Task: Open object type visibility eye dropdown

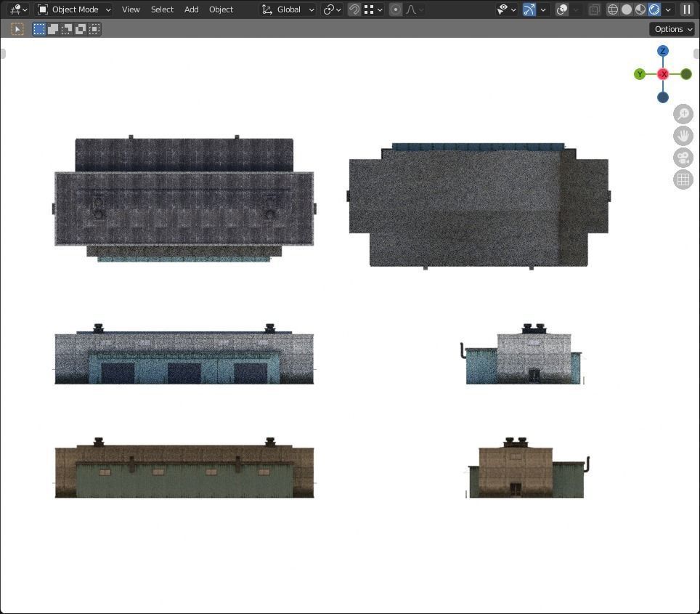Action: pyautogui.click(x=506, y=9)
